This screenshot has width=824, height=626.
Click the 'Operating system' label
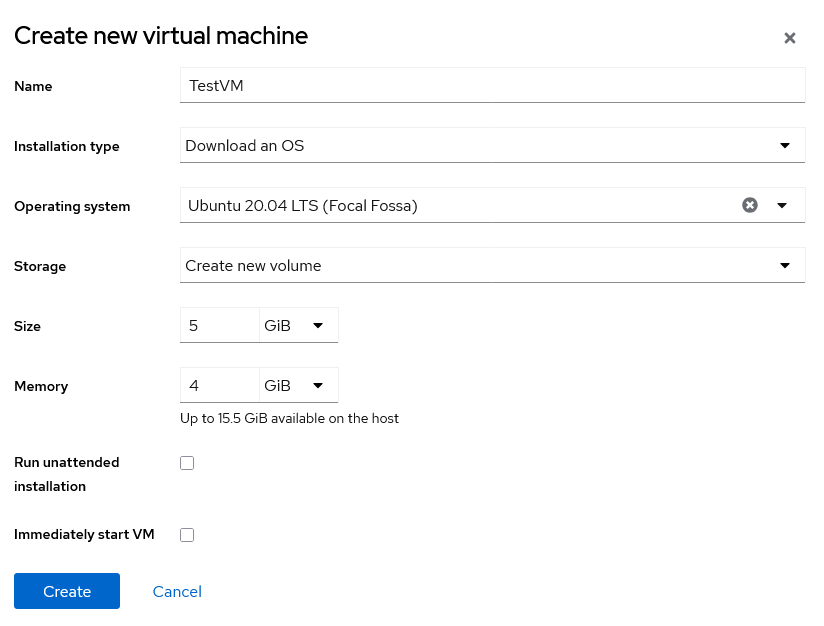pyautogui.click(x=72, y=207)
